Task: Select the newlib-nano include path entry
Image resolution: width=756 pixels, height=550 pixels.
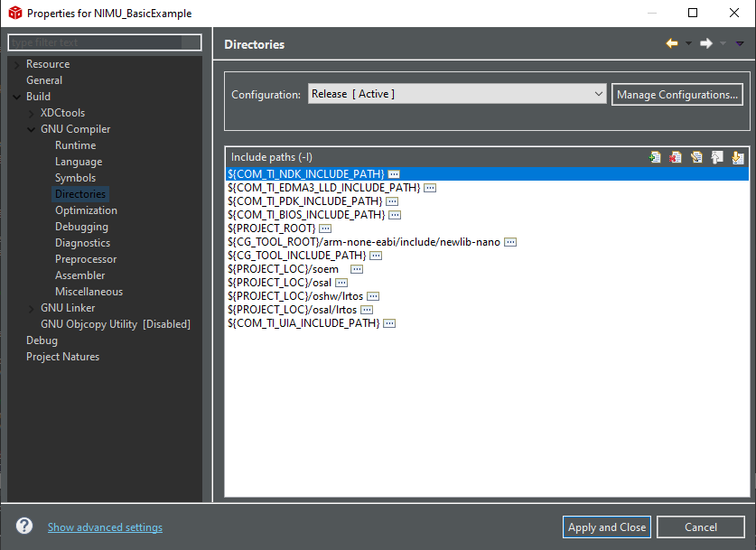Action: [x=364, y=241]
